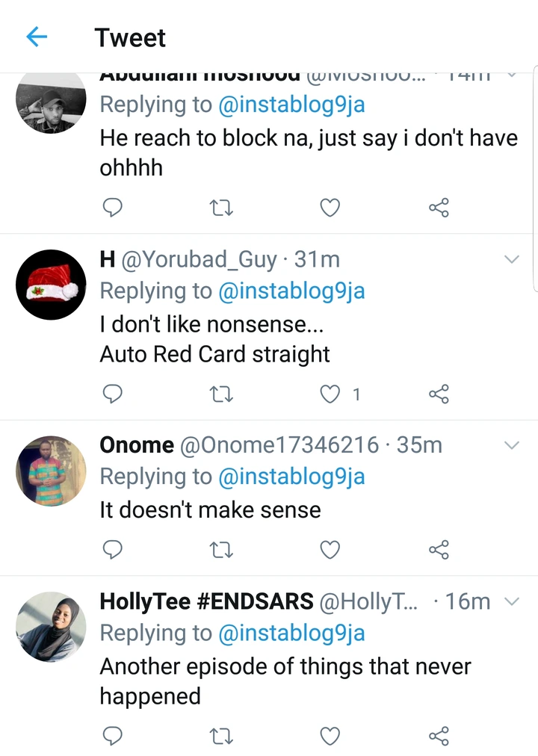Image resolution: width=538 pixels, height=756 pixels.
Task: View Yorubad_Guy's Santa hat profile picture
Action: click(x=51, y=285)
